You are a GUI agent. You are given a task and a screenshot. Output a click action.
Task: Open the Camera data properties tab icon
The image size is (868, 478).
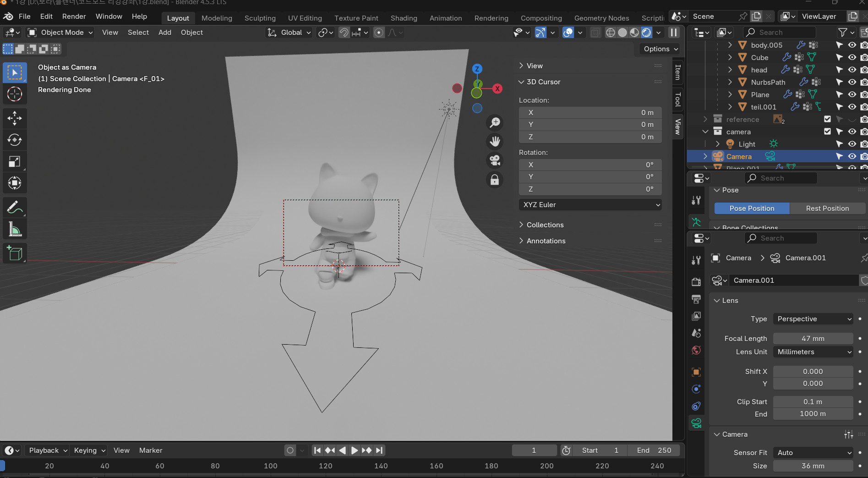point(696,423)
